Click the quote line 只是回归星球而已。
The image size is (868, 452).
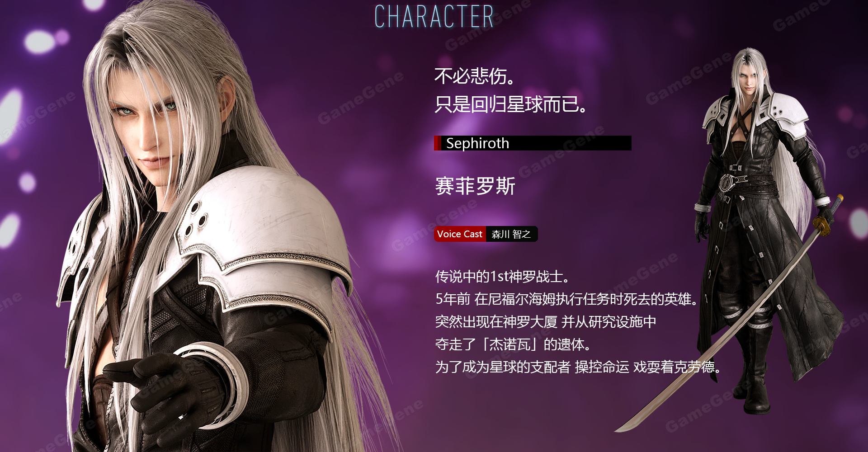(511, 104)
